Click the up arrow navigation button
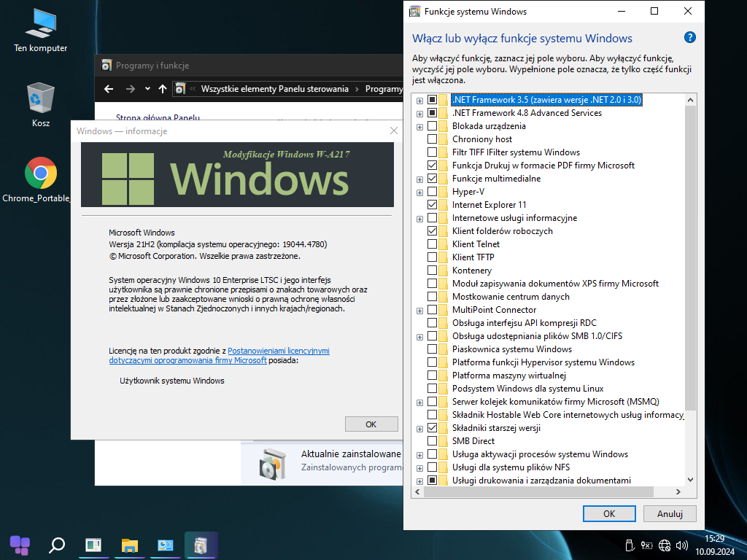 tap(163, 89)
